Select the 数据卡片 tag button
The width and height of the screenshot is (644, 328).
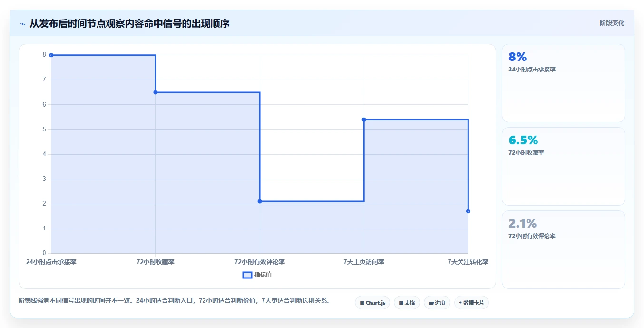point(471,303)
